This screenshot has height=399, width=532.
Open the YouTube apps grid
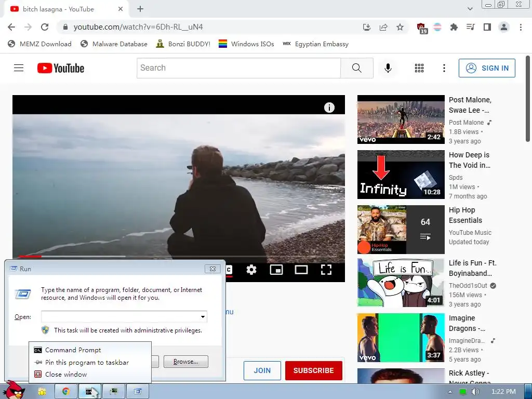coord(419,68)
